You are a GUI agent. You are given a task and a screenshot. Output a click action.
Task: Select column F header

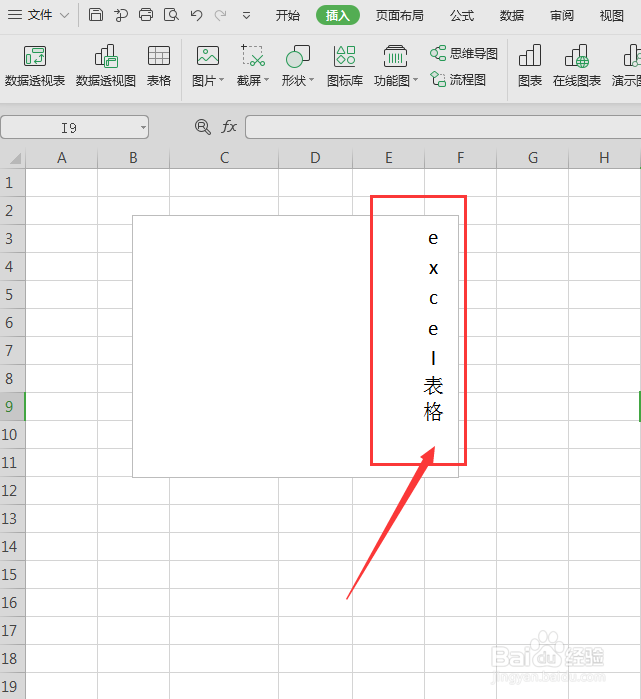pos(460,158)
